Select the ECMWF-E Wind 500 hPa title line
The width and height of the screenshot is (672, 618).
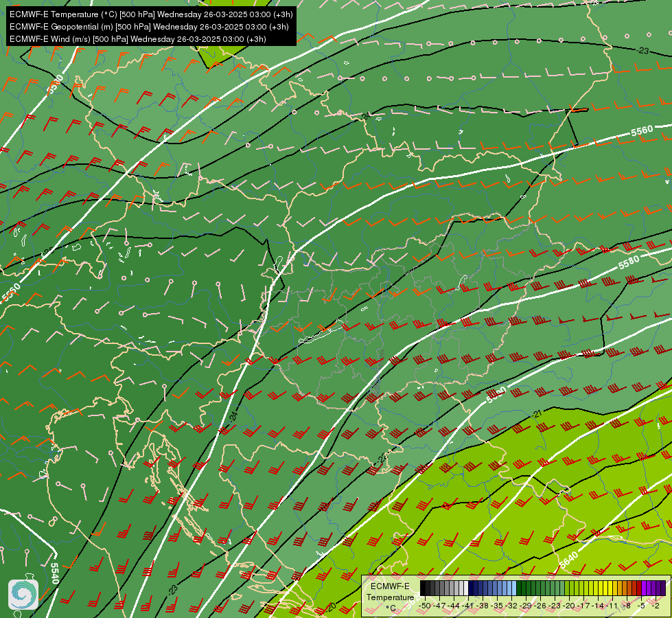(x=137, y=39)
